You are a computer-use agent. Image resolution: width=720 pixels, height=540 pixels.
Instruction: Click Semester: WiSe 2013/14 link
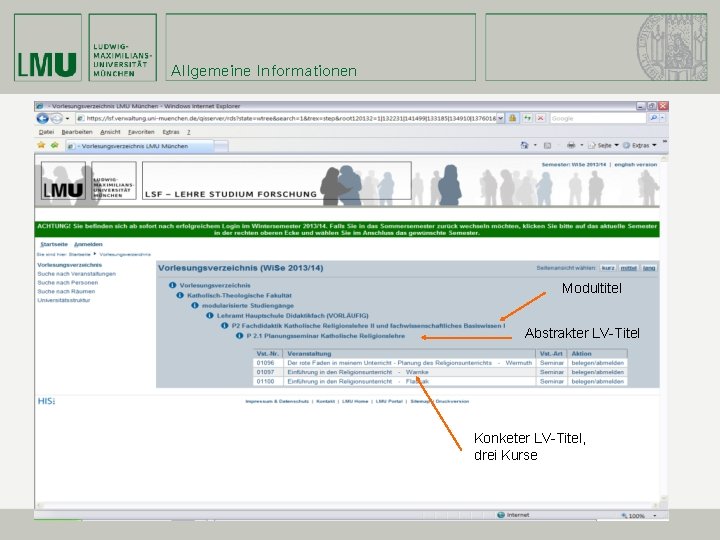coord(574,164)
